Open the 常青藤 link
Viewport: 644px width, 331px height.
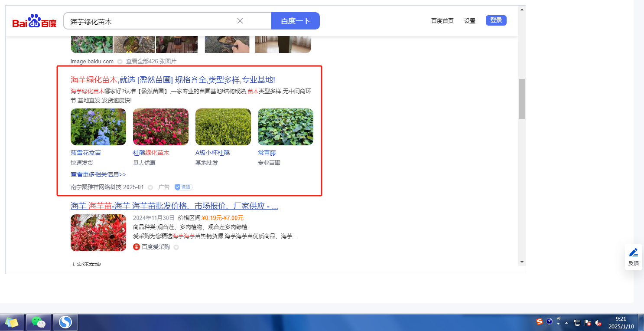pyautogui.click(x=267, y=153)
